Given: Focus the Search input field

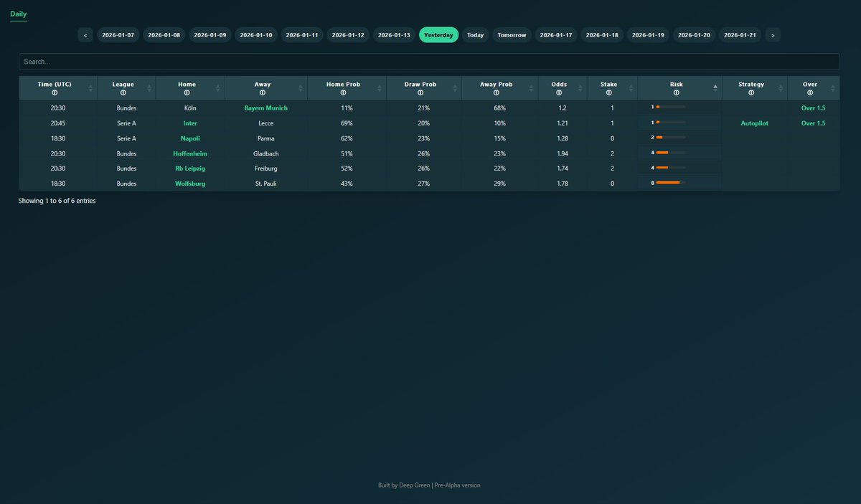Looking at the screenshot, I should coord(429,62).
